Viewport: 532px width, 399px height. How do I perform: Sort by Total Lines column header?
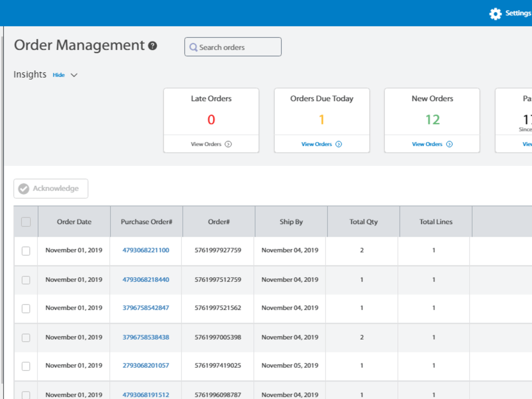pyautogui.click(x=436, y=221)
